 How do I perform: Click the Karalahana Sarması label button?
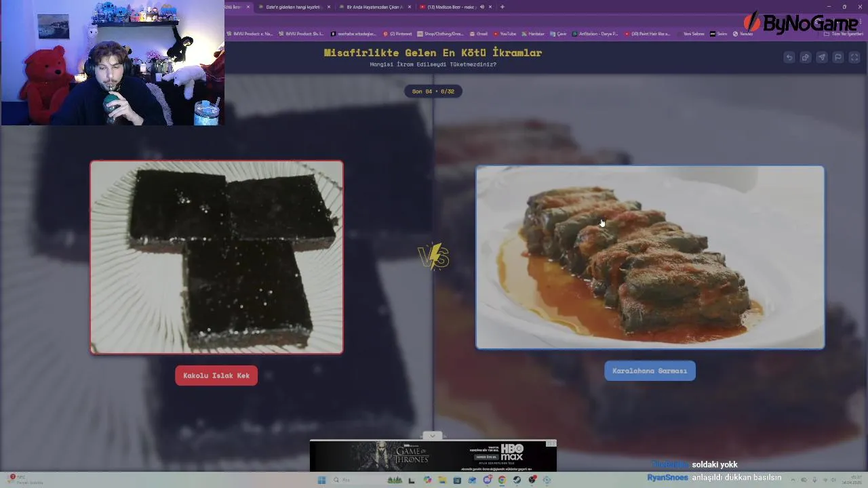pos(650,371)
